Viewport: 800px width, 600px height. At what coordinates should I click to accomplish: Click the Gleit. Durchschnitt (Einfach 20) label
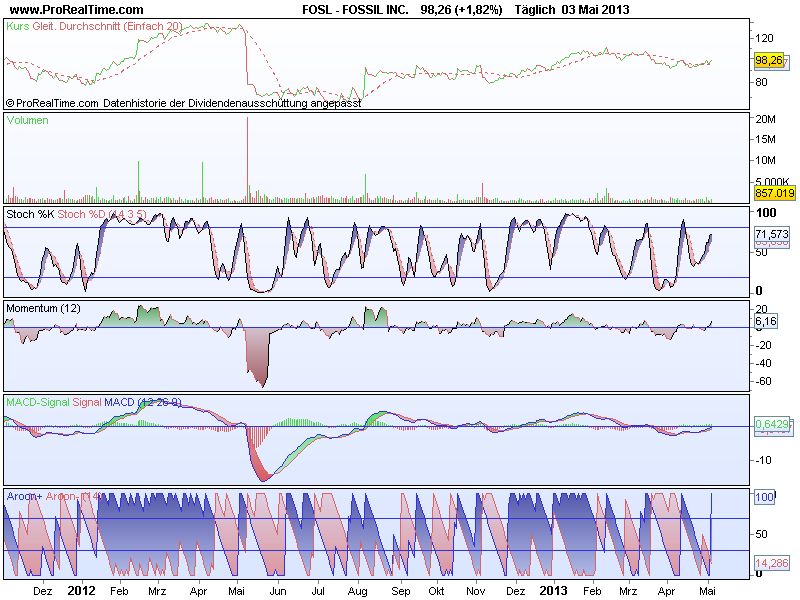(108, 26)
